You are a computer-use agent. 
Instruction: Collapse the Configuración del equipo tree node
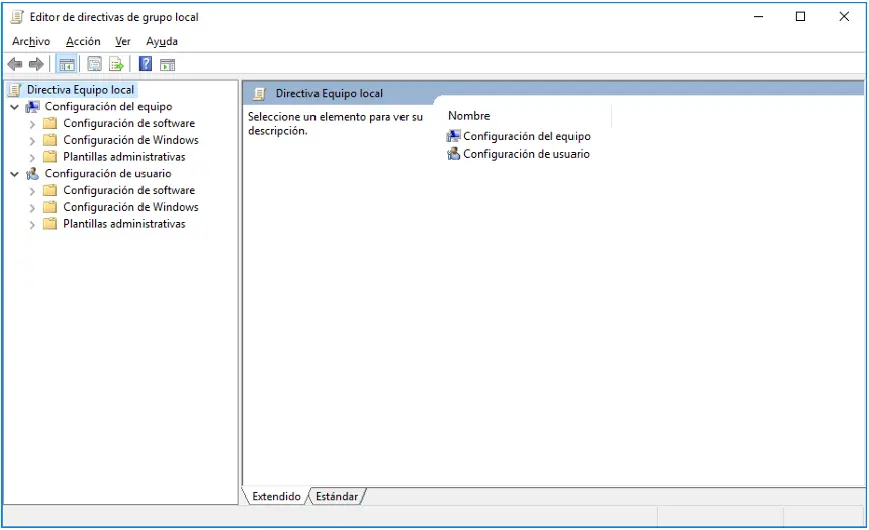click(x=14, y=106)
